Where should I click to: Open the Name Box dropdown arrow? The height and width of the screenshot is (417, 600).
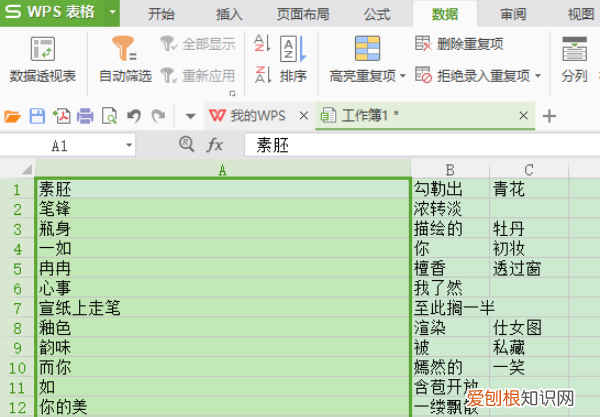tap(129, 145)
